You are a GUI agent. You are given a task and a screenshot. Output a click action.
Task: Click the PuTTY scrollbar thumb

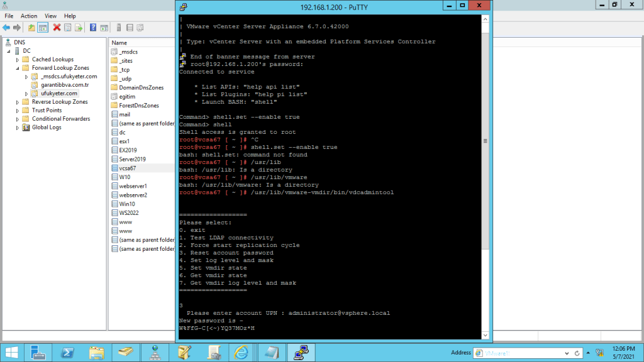tap(485, 141)
